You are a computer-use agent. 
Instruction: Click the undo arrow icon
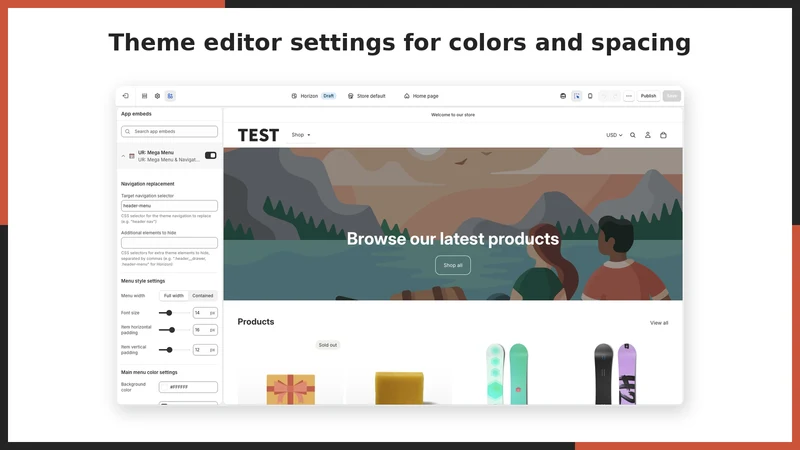click(604, 96)
